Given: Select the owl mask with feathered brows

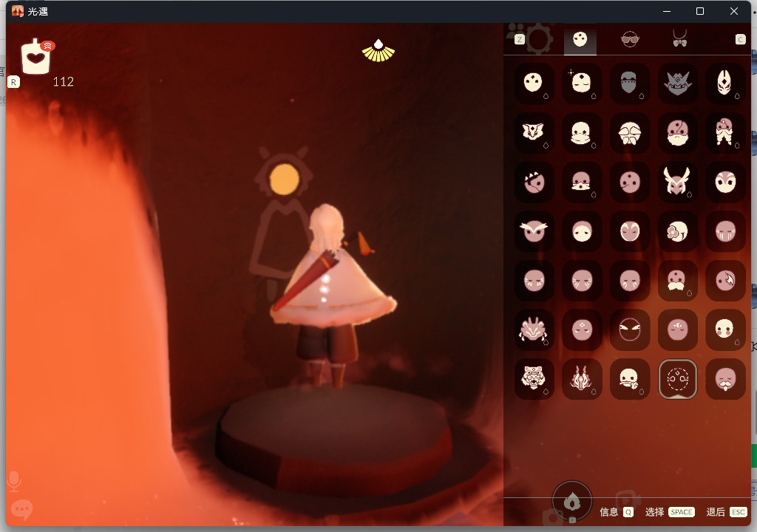Looking at the screenshot, I should click(534, 231).
